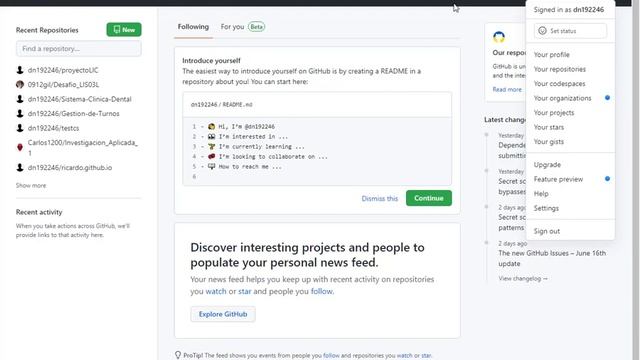Expand repository list with Show more
The width and height of the screenshot is (640, 360).
[31, 185]
